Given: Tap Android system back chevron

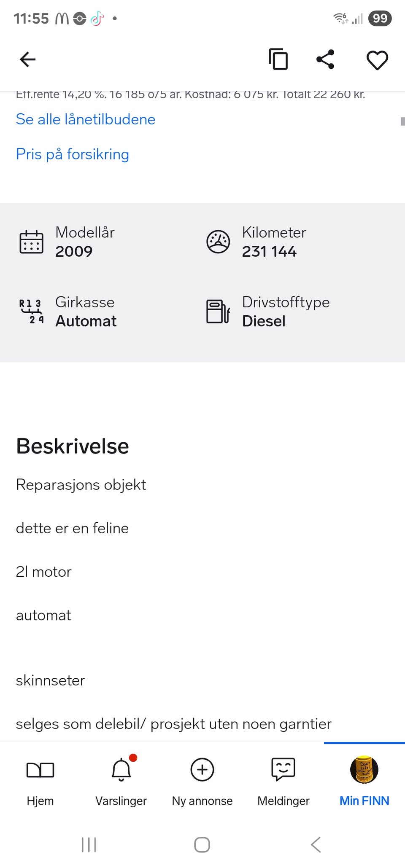Looking at the screenshot, I should (316, 845).
